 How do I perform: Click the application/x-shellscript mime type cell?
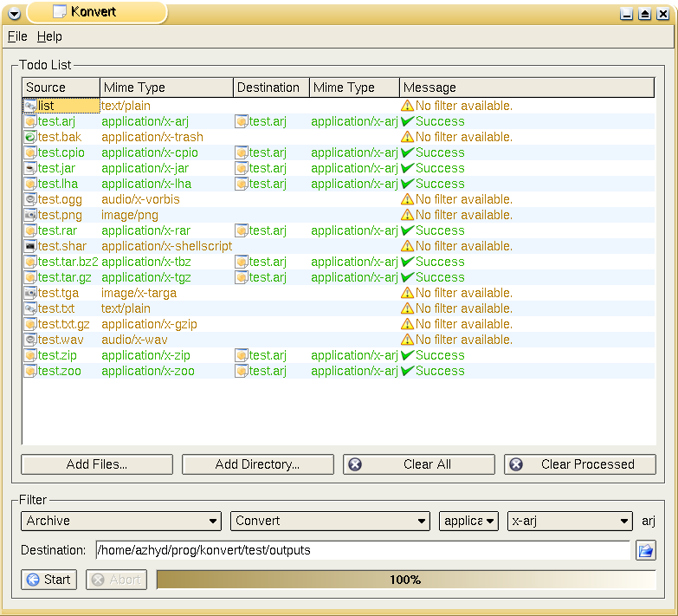(166, 246)
